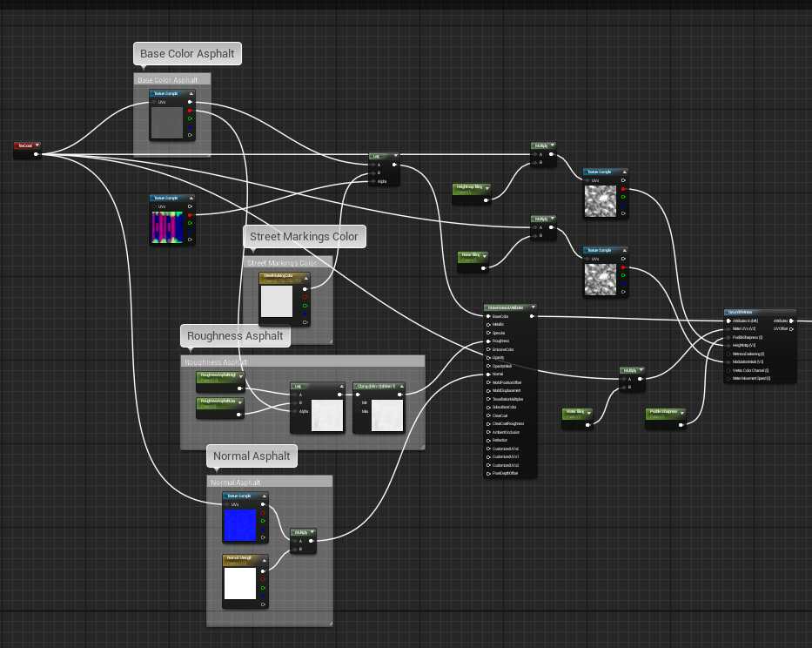This screenshot has width=812, height=648.
Task: Click AmbientOcclusion input pin on MakeMaterialAttributes
Action: pos(488,432)
